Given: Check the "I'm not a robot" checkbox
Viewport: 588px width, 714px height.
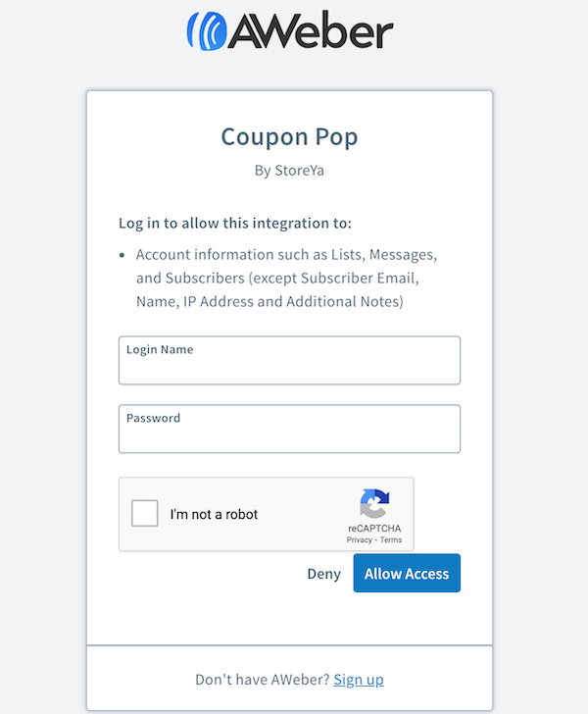Looking at the screenshot, I should point(145,514).
